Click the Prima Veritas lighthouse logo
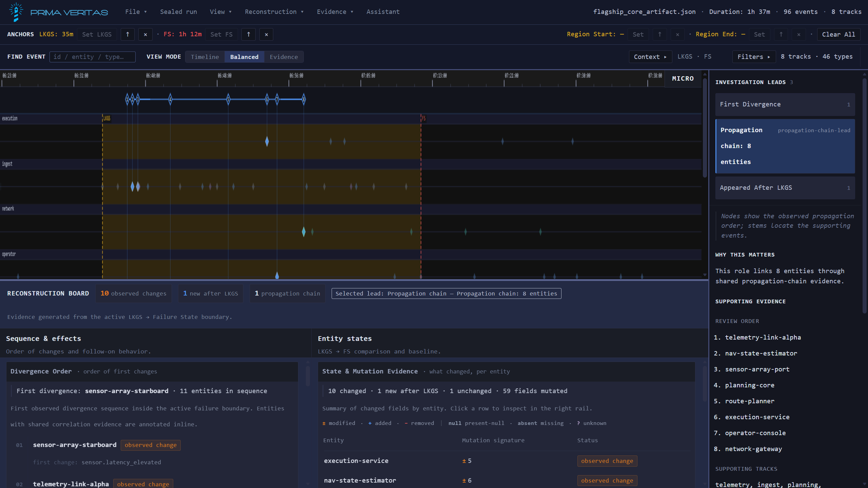 point(16,12)
